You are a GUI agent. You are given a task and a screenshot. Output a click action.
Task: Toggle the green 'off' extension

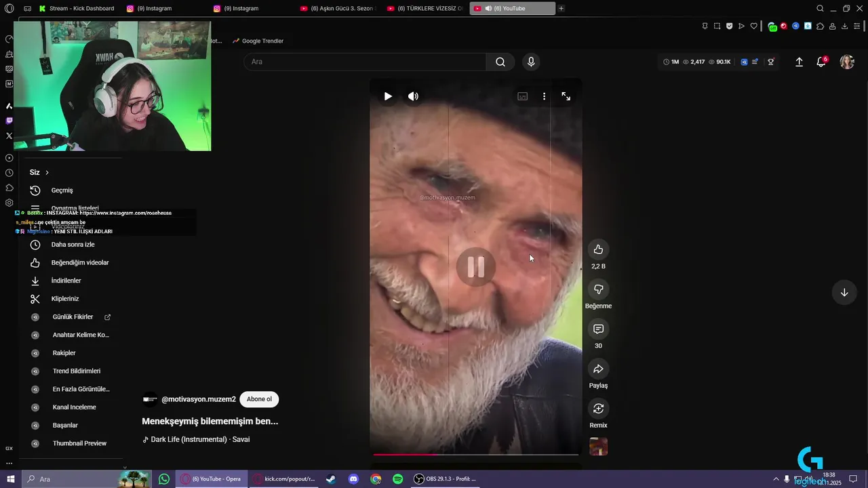[772, 26]
